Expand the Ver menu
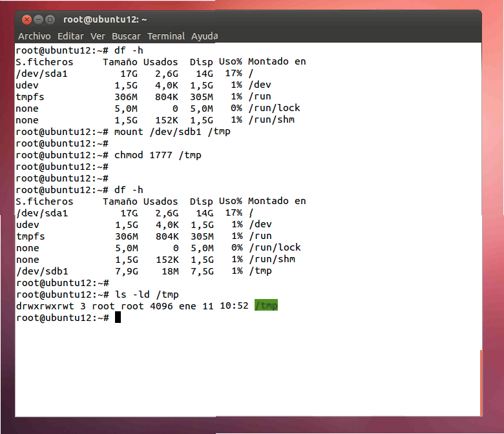504x434 pixels. coord(98,36)
